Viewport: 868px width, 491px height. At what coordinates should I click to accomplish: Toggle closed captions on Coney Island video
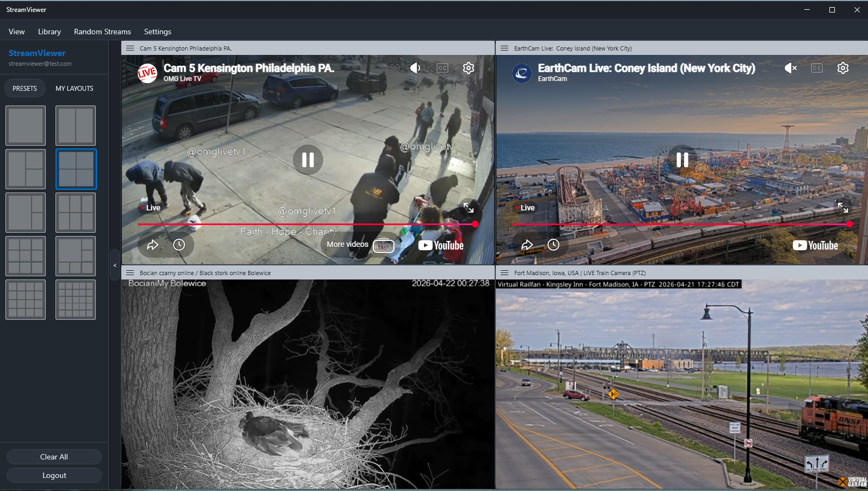pos(817,68)
